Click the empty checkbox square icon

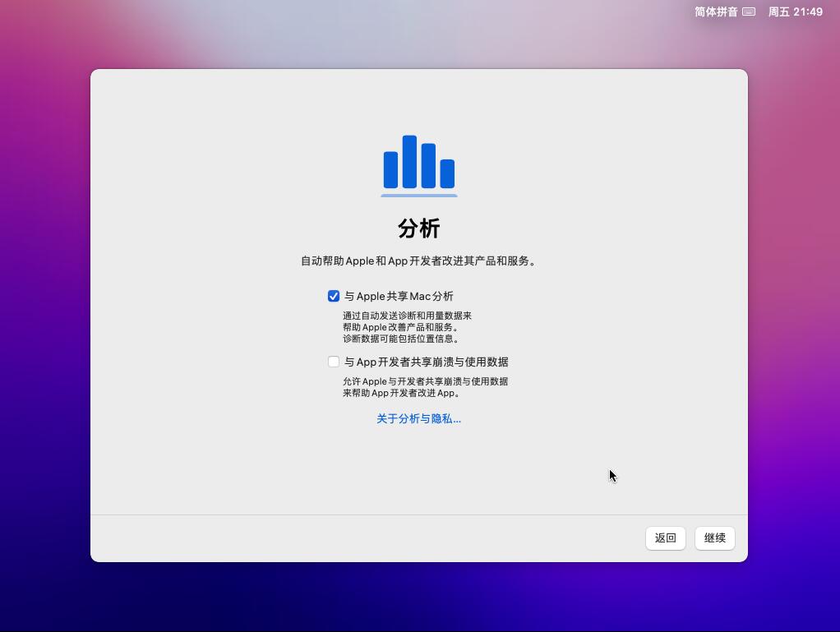coord(333,362)
